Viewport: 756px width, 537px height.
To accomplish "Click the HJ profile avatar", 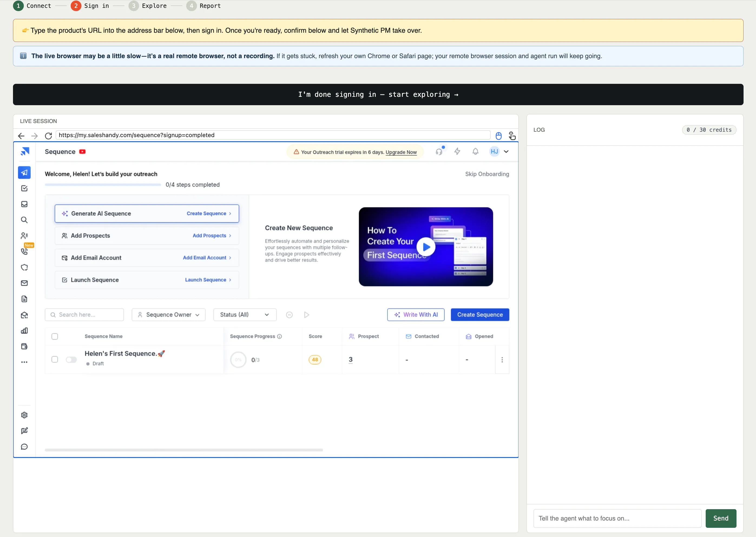I will pos(494,151).
